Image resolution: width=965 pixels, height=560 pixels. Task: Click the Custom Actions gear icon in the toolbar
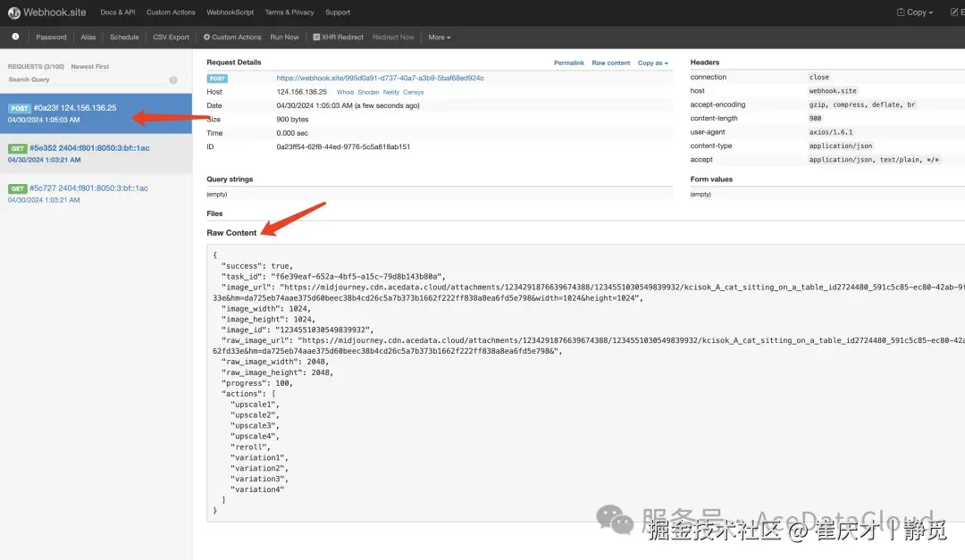[206, 37]
